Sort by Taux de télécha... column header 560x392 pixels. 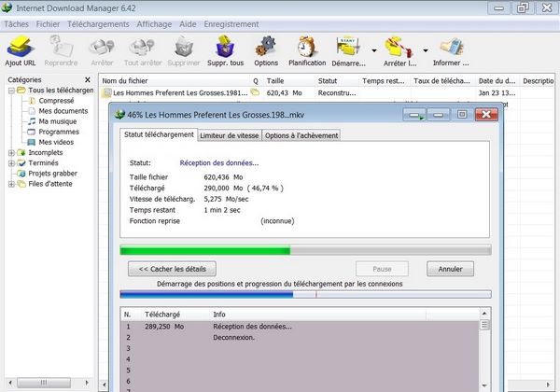pyautogui.click(x=443, y=81)
